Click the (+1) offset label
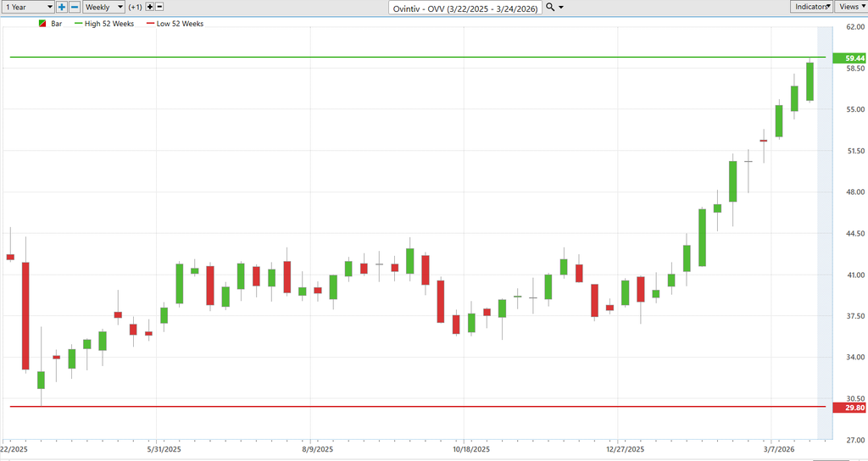 135,7
